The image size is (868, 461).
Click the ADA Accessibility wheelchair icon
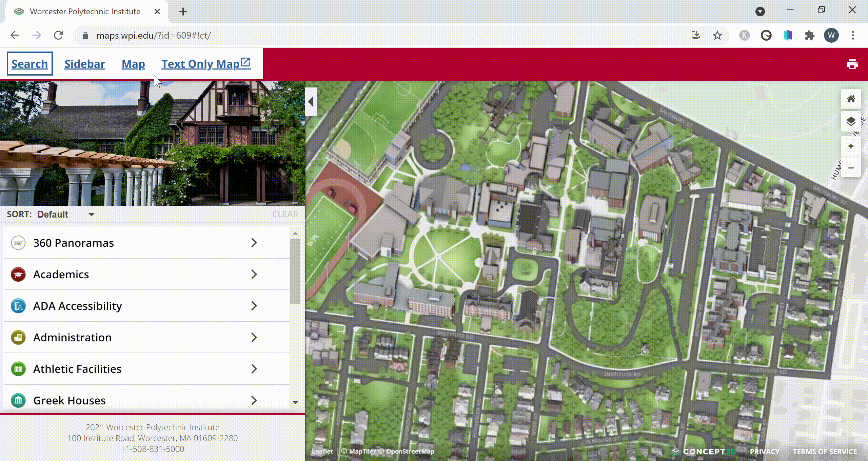pyautogui.click(x=18, y=306)
